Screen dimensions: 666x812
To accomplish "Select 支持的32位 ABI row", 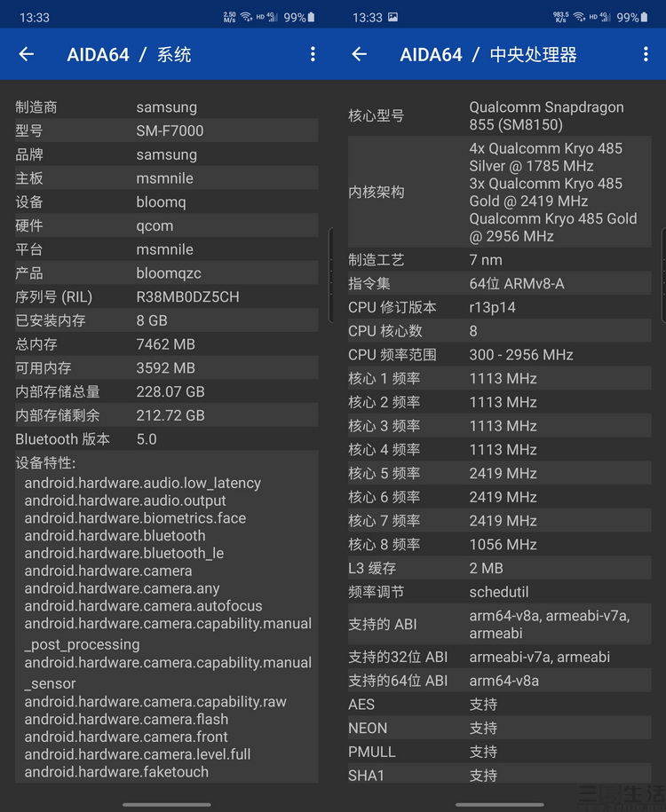I will [500, 658].
